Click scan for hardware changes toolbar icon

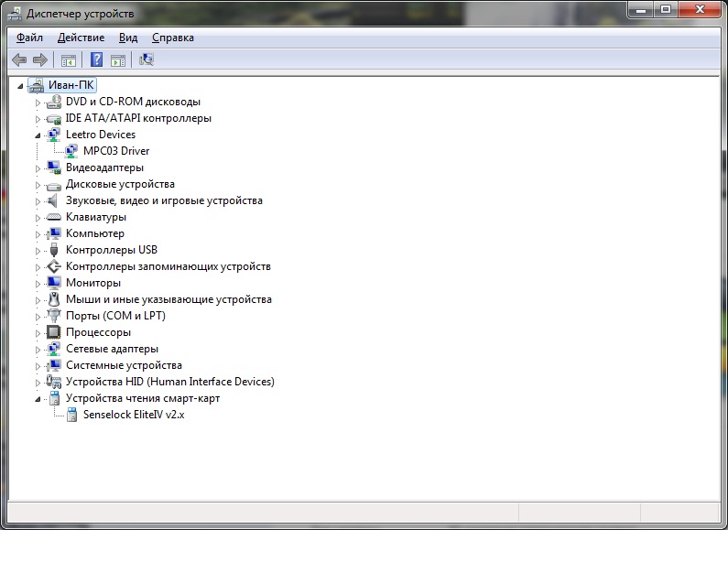pyautogui.click(x=147, y=59)
